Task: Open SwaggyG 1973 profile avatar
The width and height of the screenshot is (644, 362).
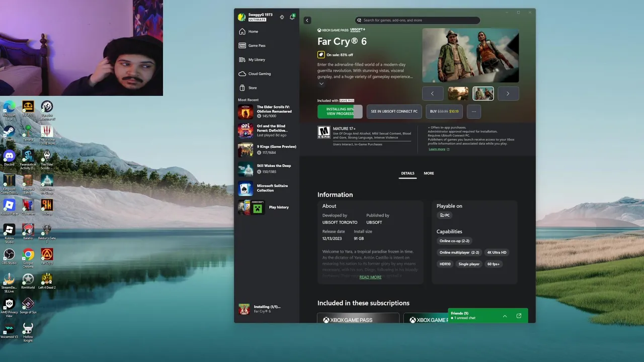Action: 242,17
